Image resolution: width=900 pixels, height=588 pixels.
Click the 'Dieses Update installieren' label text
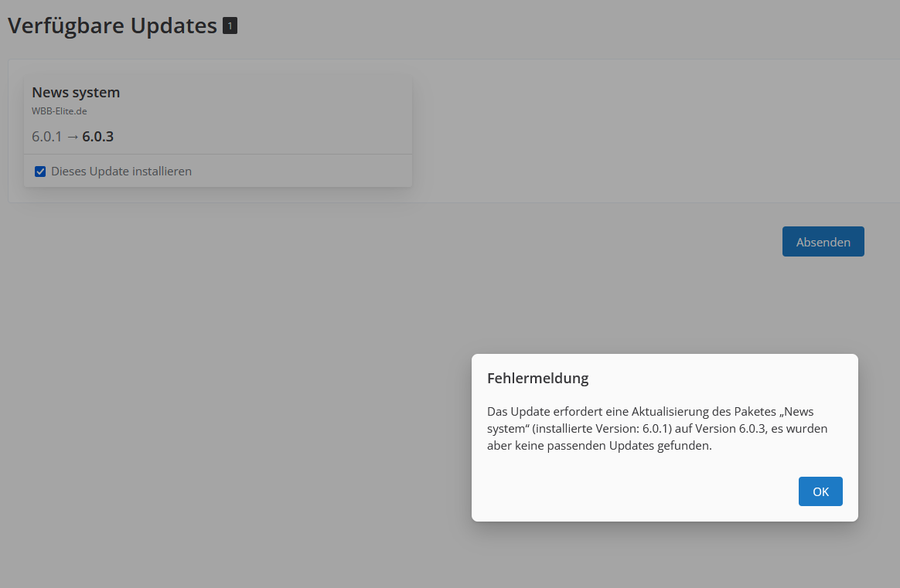click(121, 172)
